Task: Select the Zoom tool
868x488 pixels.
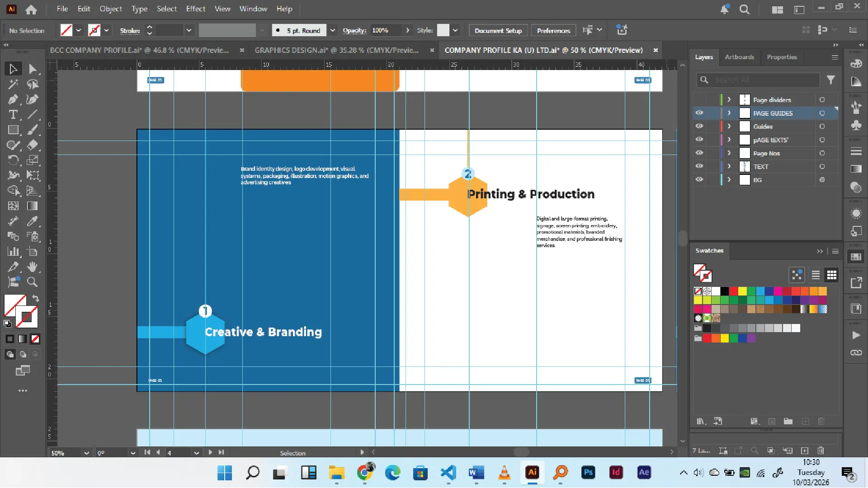Action: tap(32, 282)
